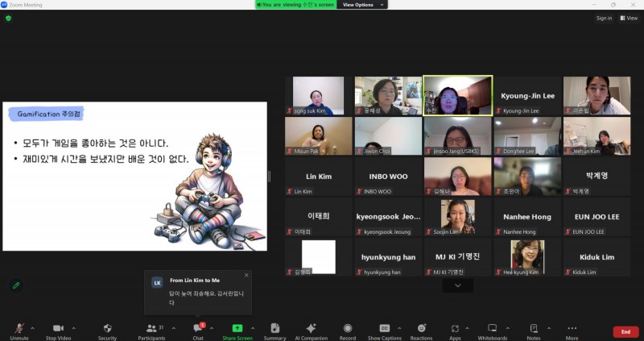
Task: Open Whiteboards
Action: 492,330
